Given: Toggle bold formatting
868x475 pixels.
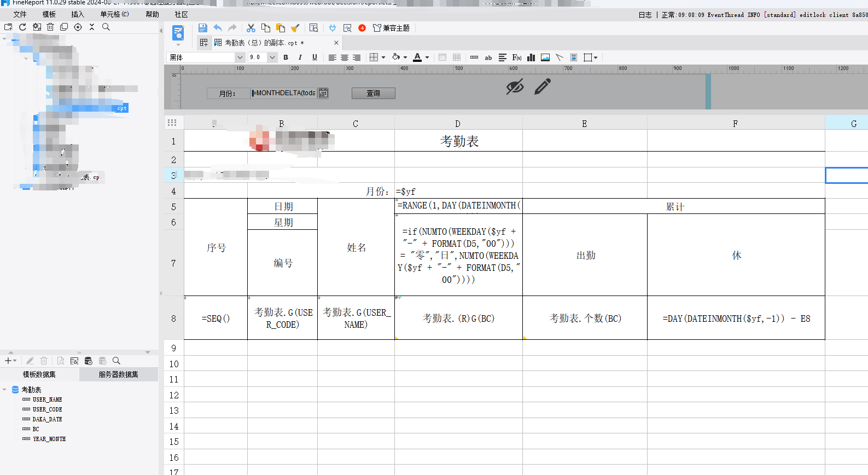Looking at the screenshot, I should pos(286,57).
